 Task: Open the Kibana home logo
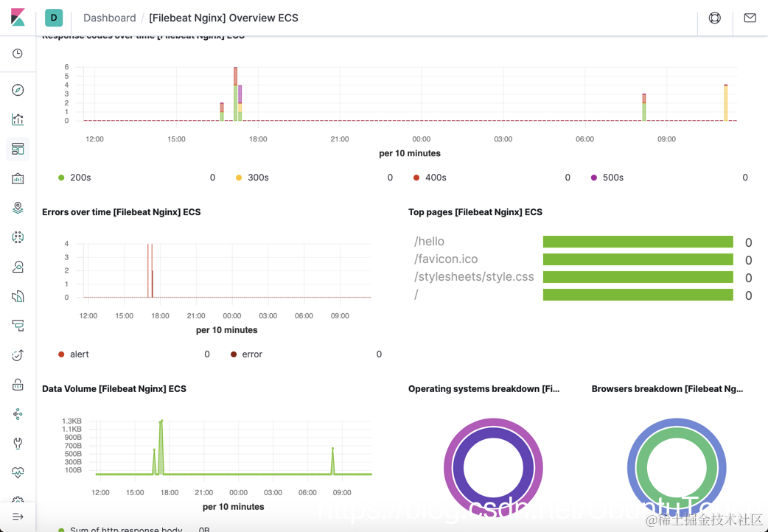(x=18, y=18)
